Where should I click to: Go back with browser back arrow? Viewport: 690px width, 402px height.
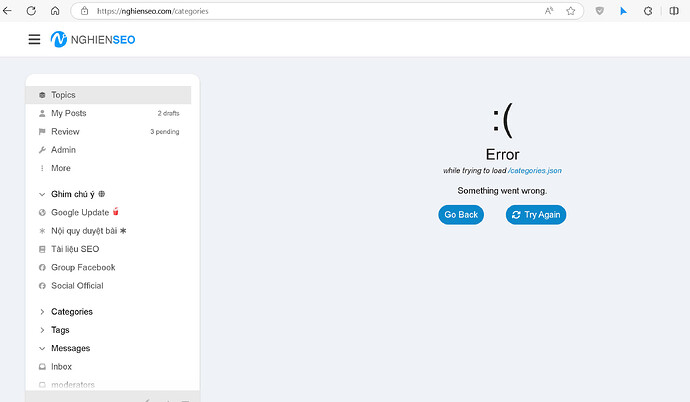tap(7, 11)
